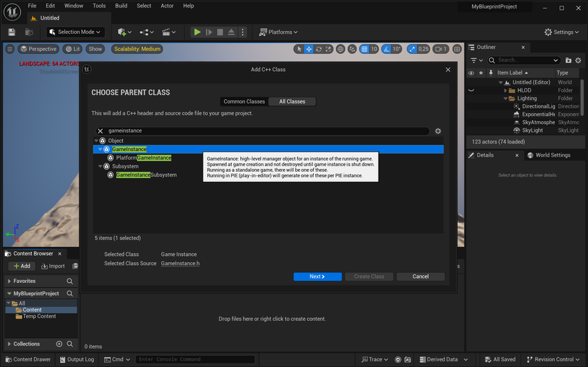
Task: Click the viewport layout maximize icon
Action: [457, 49]
